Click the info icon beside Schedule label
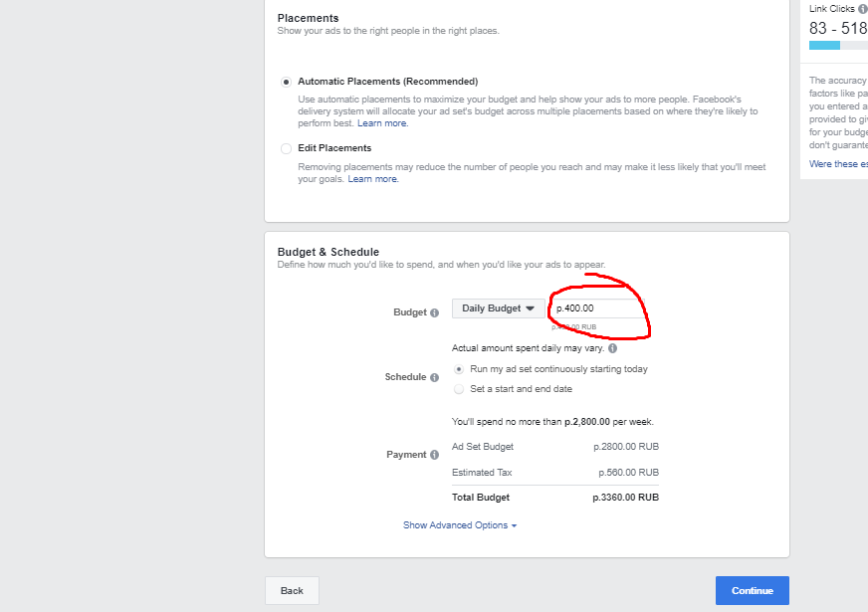 [x=434, y=377]
